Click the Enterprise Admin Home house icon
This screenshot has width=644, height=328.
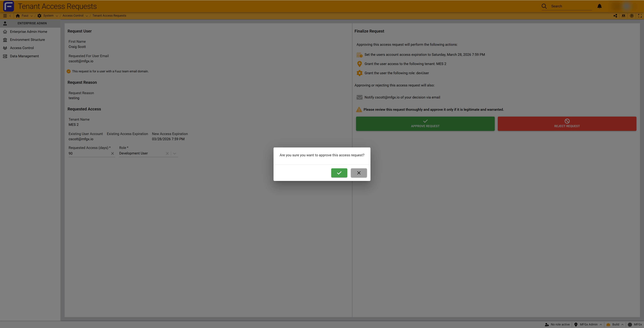[5, 31]
